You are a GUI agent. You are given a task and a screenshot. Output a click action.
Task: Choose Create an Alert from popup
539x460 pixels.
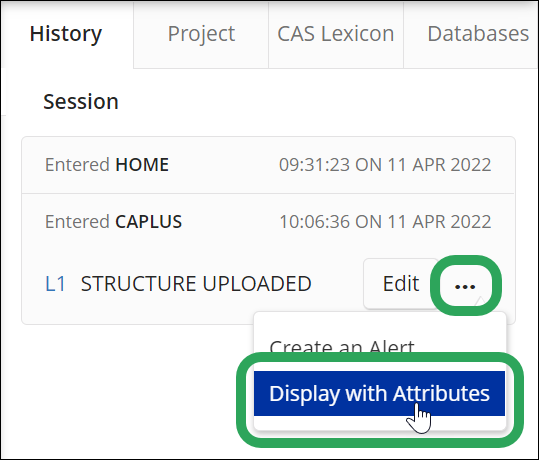click(342, 347)
